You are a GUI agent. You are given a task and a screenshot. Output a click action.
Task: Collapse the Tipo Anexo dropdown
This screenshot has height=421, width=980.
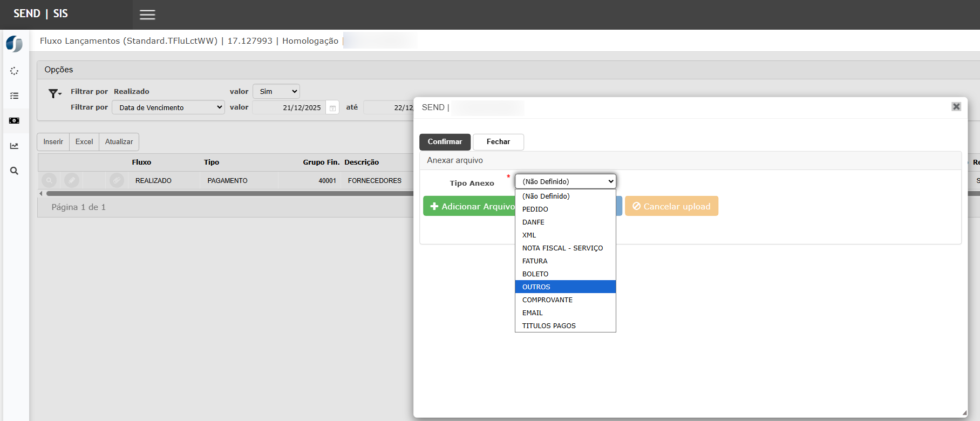point(565,181)
